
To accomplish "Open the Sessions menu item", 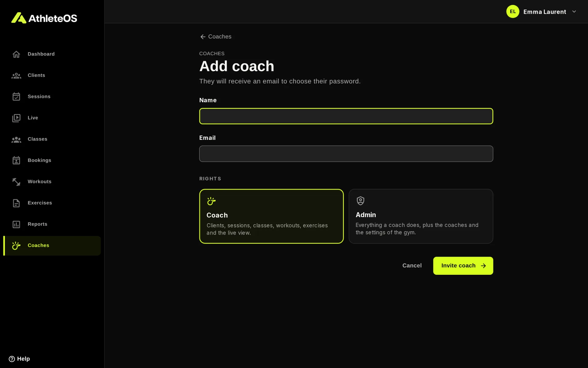I will [x=52, y=97].
